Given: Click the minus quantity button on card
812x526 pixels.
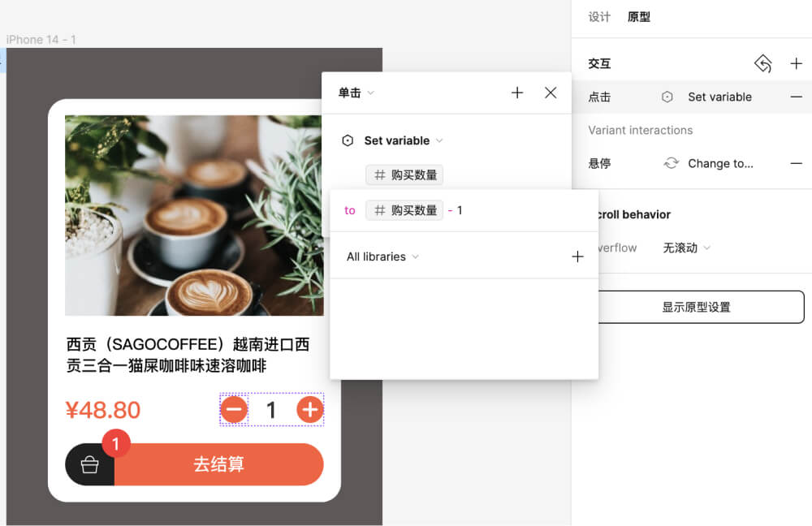Looking at the screenshot, I should [234, 410].
